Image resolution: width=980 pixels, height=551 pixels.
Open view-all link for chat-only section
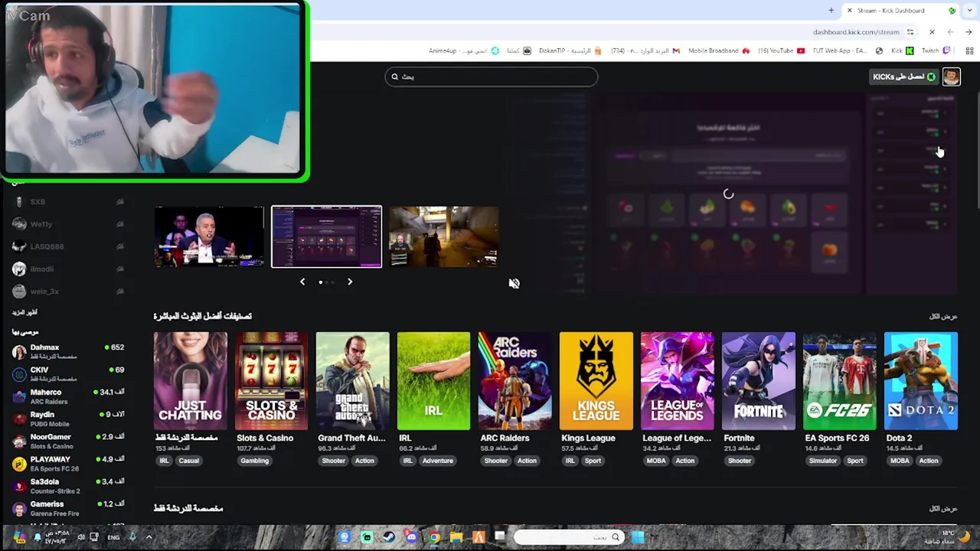tap(943, 509)
